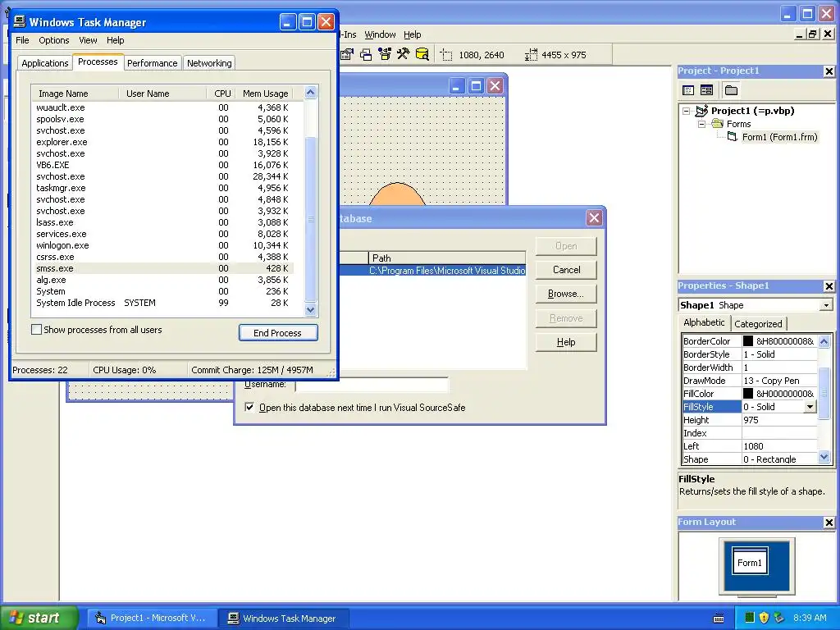
Task: Restore down the inner VB document window
Action: point(813,34)
